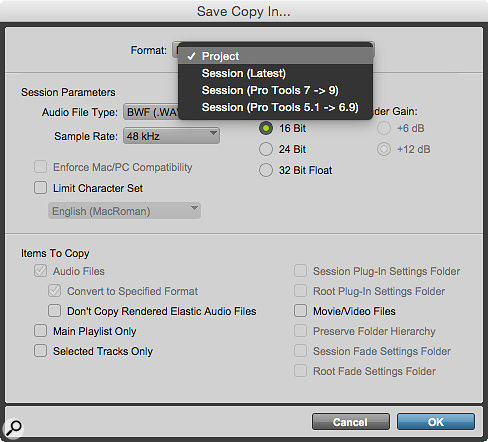Click the Cancel button

(350, 422)
